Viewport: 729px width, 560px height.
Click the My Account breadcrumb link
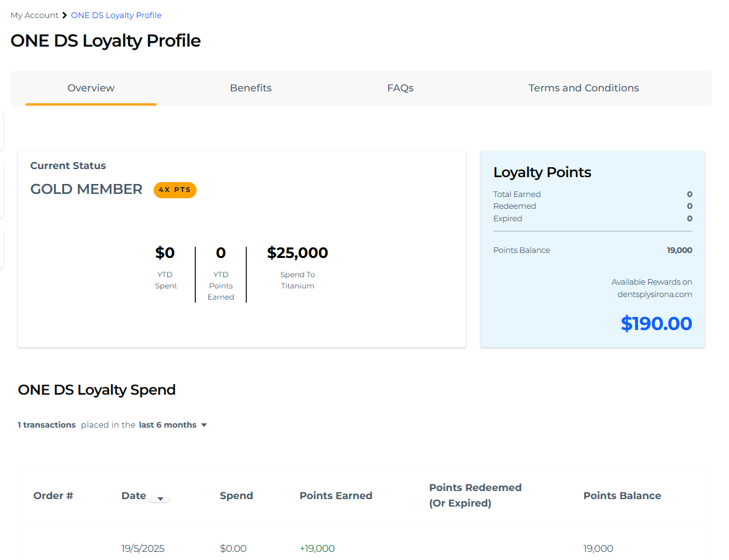34,15
